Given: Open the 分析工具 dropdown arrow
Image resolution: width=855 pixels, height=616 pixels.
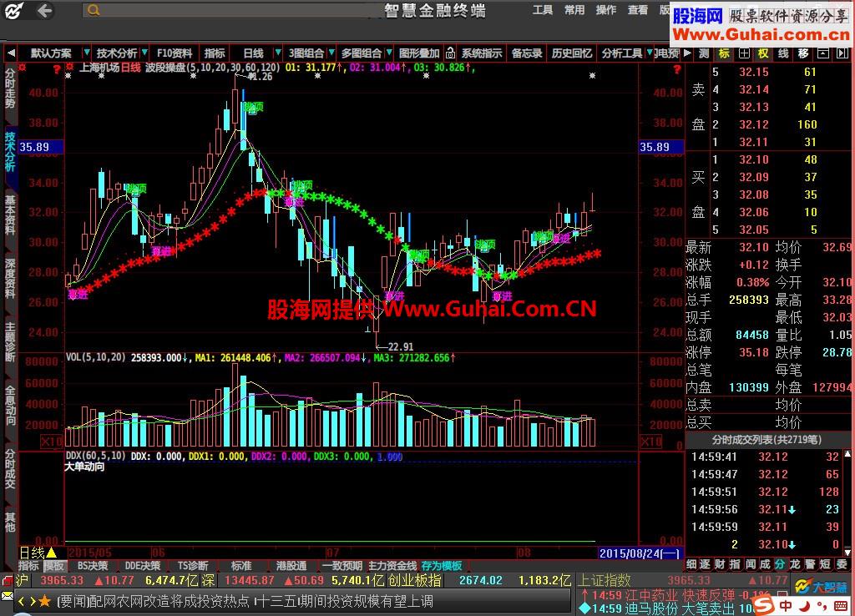Looking at the screenshot, I should click(650, 53).
